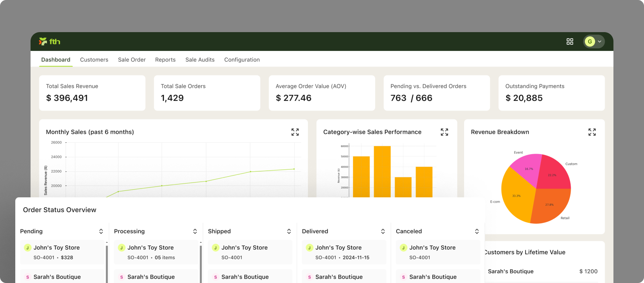Screen dimensions: 644x283
Task: Sort the Processing column
Action: [195, 231]
